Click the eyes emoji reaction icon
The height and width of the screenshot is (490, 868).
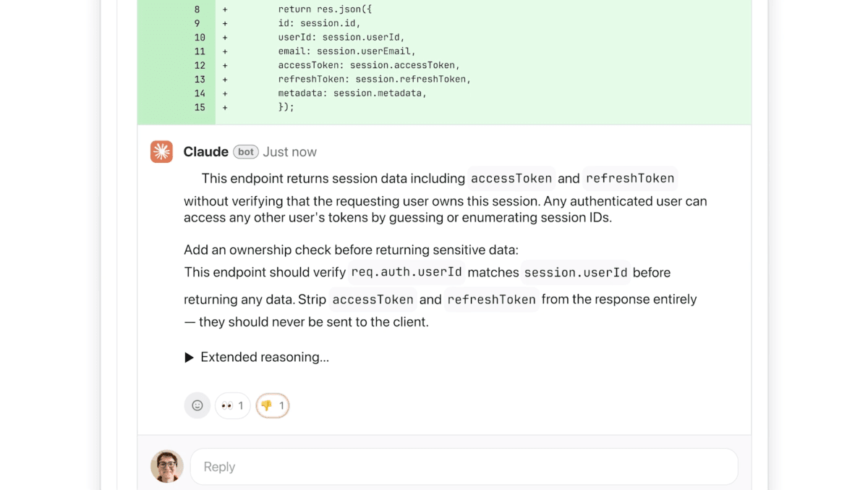pyautogui.click(x=227, y=405)
